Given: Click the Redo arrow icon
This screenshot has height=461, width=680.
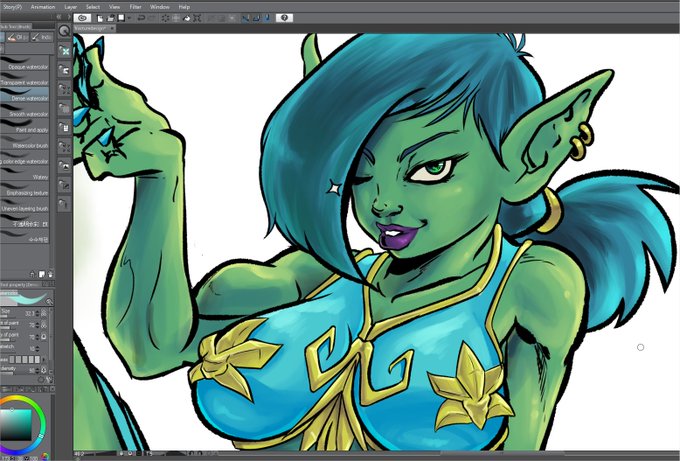Looking at the screenshot, I should click(152, 18).
